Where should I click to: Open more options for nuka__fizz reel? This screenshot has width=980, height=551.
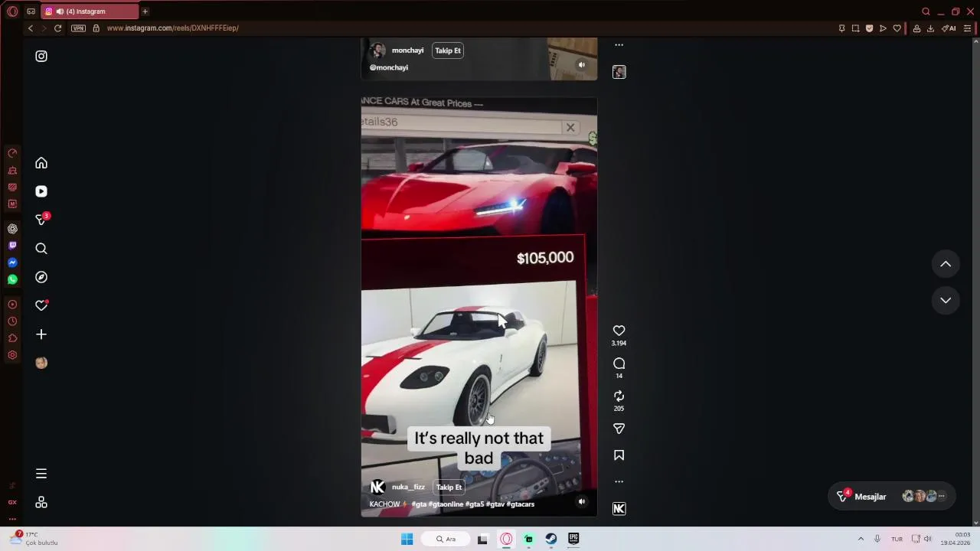pos(619,481)
